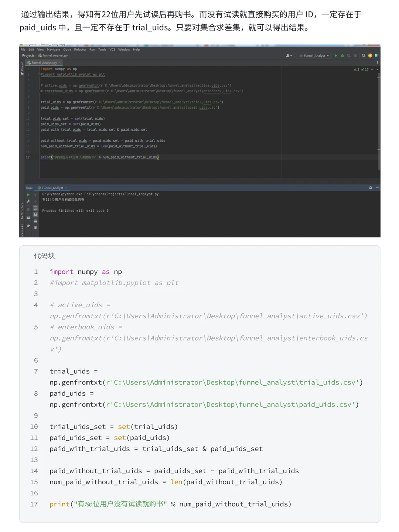This screenshot has height=532, width=399.
Task: Click Projects breadcrumb in navigation bar
Action: pos(28,55)
